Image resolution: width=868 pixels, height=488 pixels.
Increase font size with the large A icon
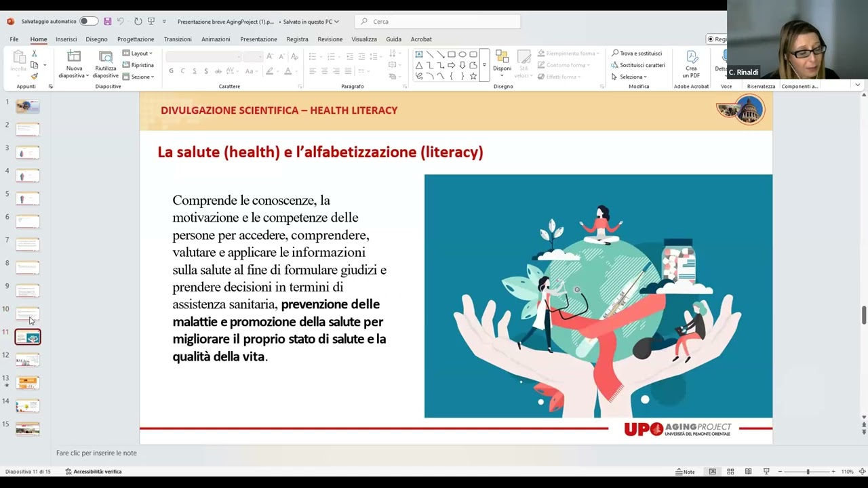270,56
